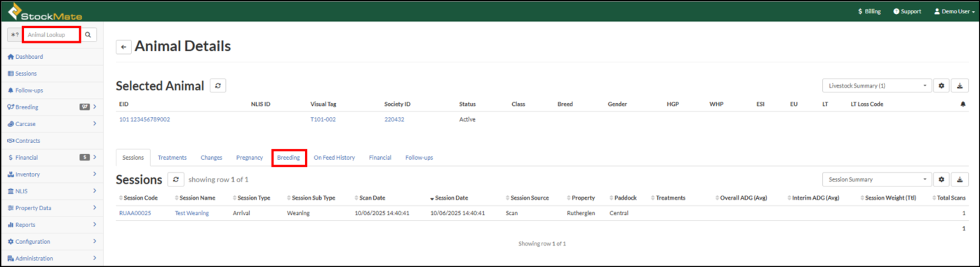The height and width of the screenshot is (267, 980).
Task: Expand the Breeding sidebar menu
Action: [52, 107]
